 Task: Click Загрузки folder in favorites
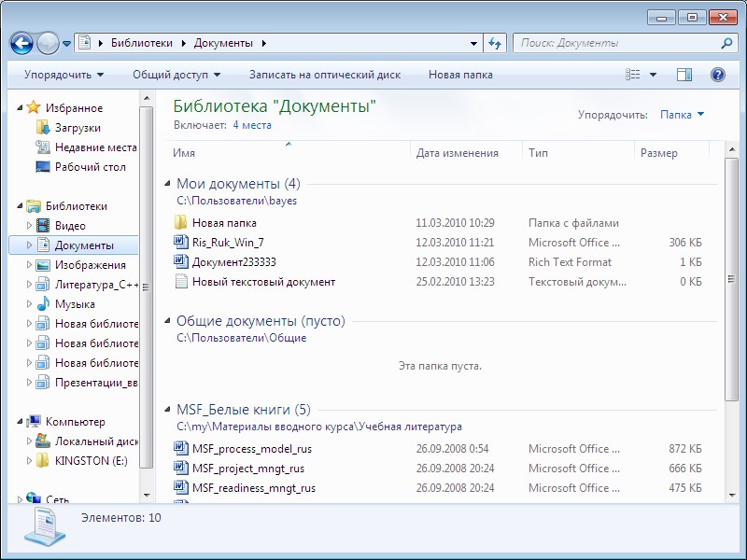78,128
